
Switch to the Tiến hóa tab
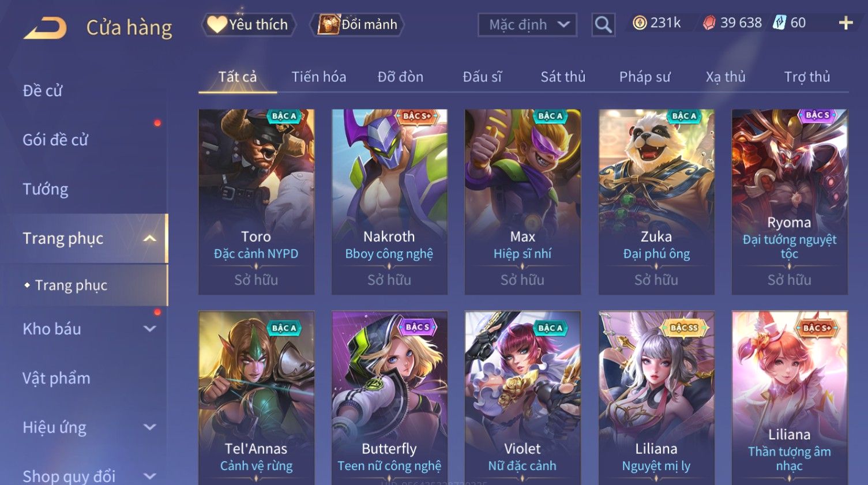[319, 77]
